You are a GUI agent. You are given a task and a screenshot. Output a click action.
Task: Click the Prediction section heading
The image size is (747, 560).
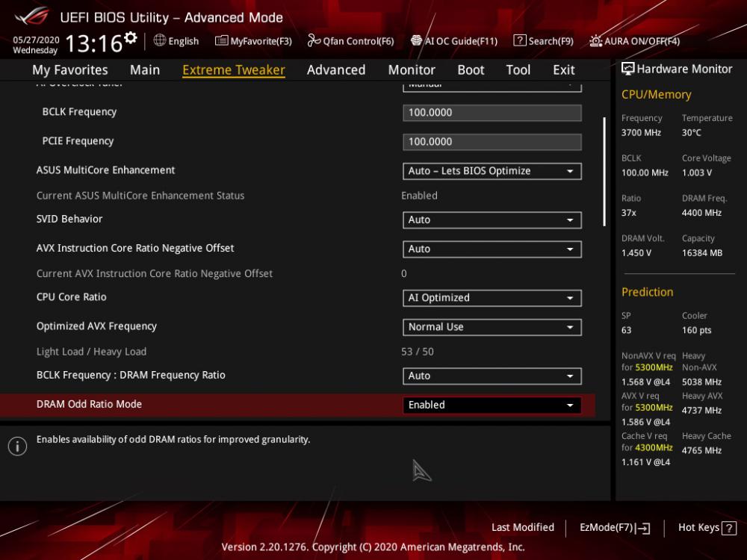648,292
